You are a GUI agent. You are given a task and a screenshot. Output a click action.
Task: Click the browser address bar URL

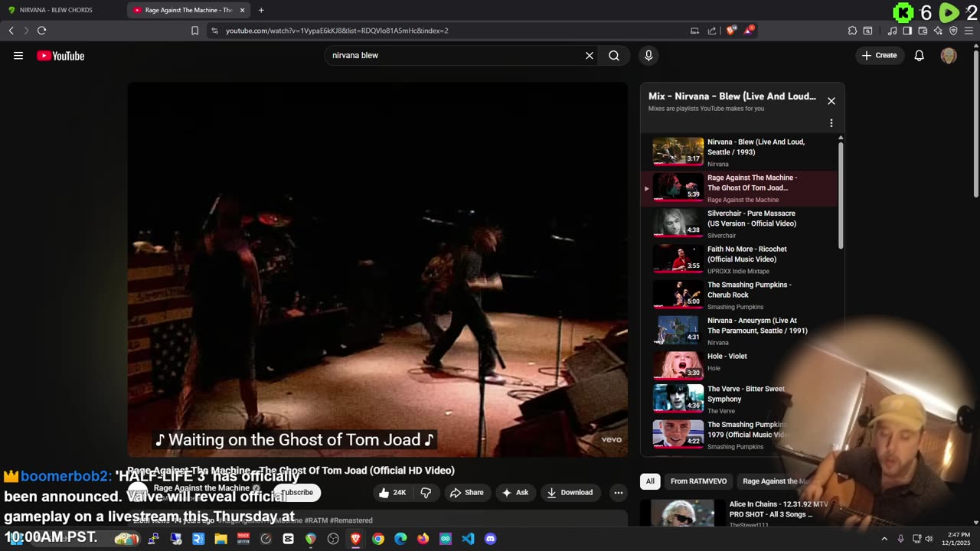(337, 31)
